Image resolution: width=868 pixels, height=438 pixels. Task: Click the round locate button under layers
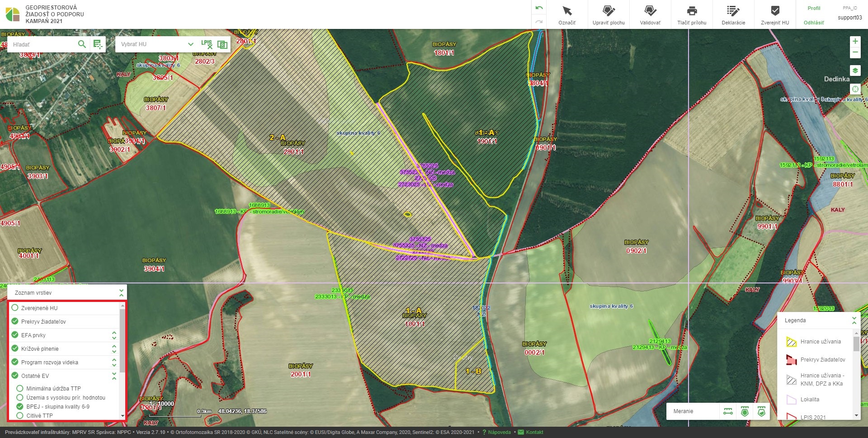855,89
